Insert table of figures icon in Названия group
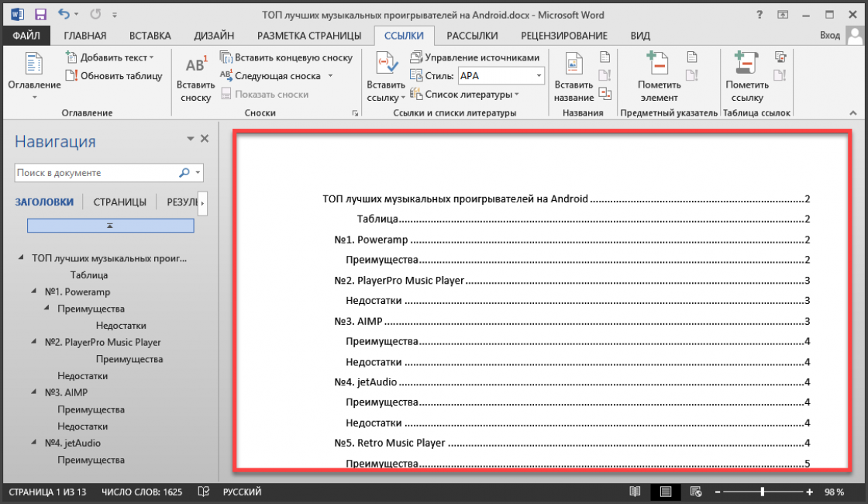Screen dimensions: 868x504 point(605,57)
